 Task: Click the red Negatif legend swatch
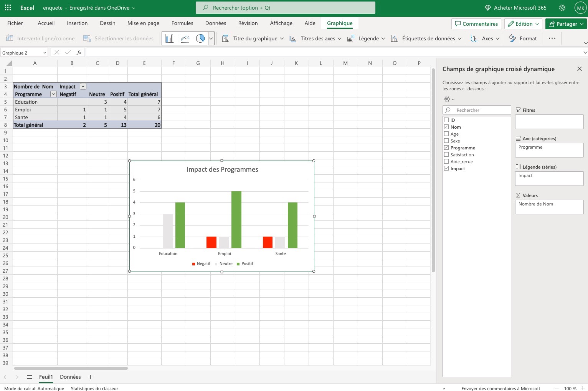click(x=193, y=264)
